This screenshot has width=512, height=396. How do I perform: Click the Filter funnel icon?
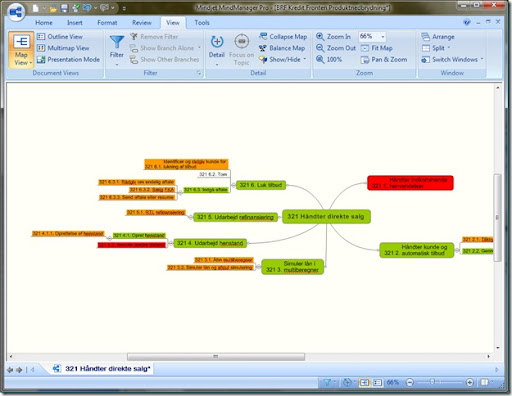click(117, 42)
